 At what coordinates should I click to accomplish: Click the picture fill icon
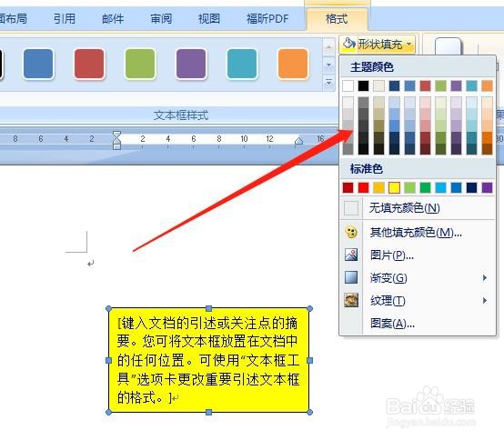[351, 255]
